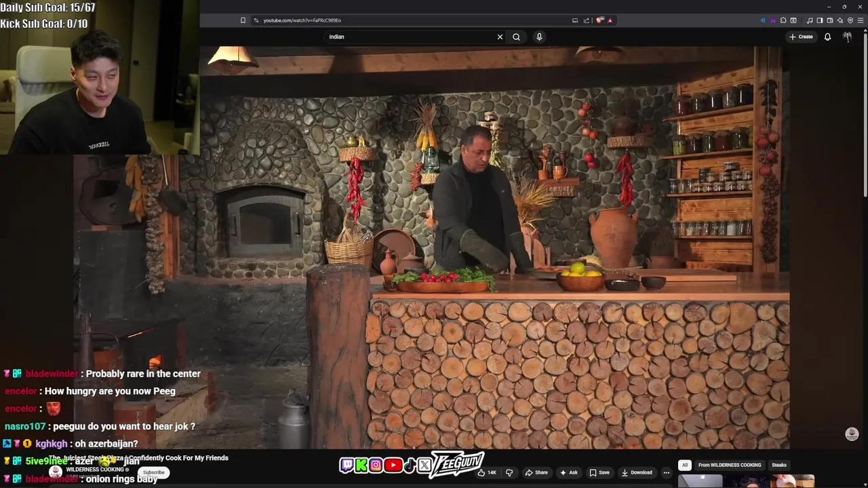Bookmark this page with the bookmark icon

click(x=243, y=20)
